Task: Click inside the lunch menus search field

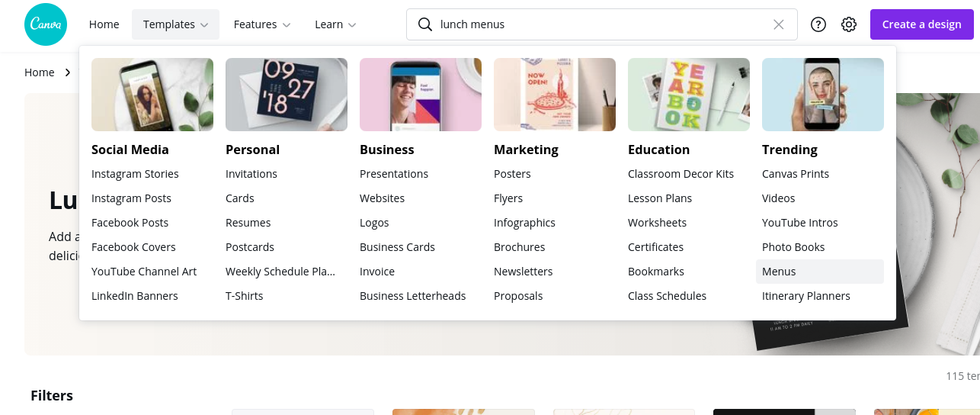Action: click(594, 24)
